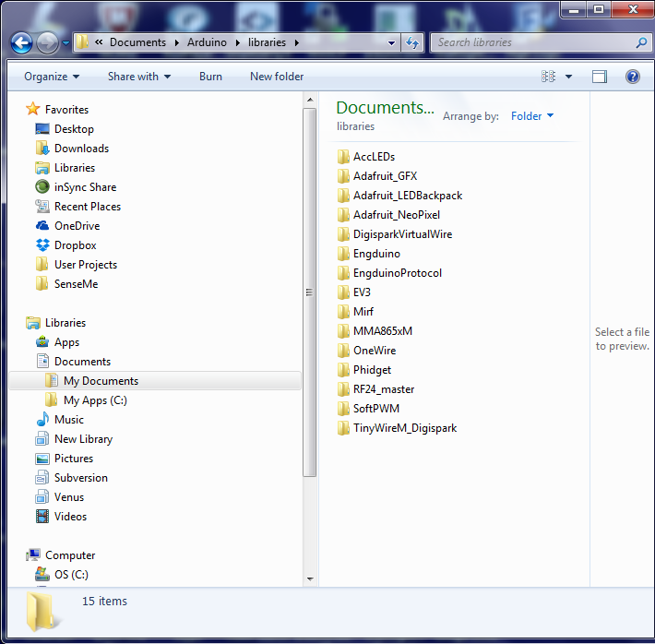
Task: Click the Change your view icon
Action: click(x=548, y=77)
